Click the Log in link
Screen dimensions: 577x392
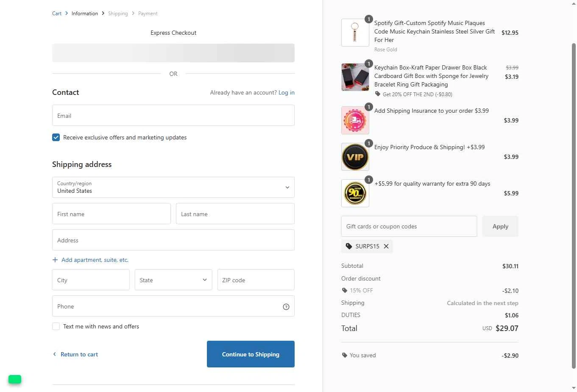coord(286,92)
